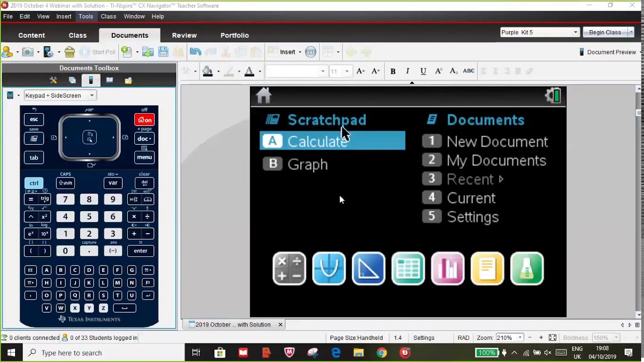This screenshot has width=644, height=362.
Task: Switch to the Content tab
Action: pyautogui.click(x=32, y=35)
